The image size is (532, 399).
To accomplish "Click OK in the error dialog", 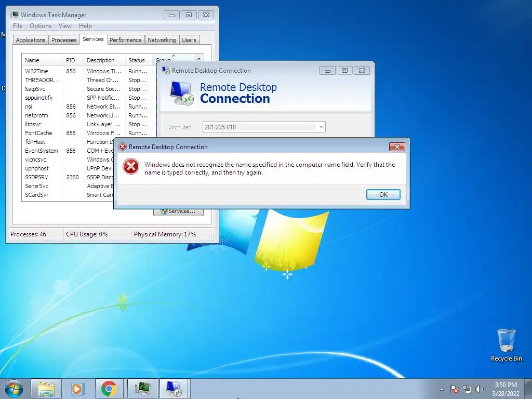I will coord(383,194).
